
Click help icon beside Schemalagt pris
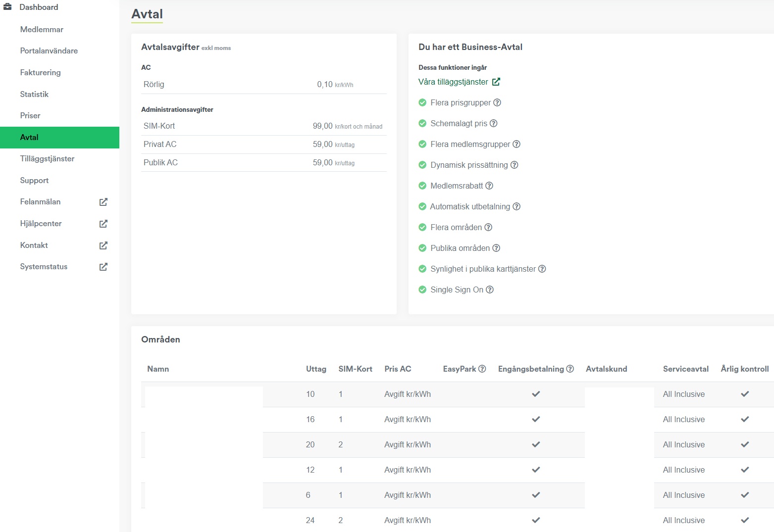[493, 123]
